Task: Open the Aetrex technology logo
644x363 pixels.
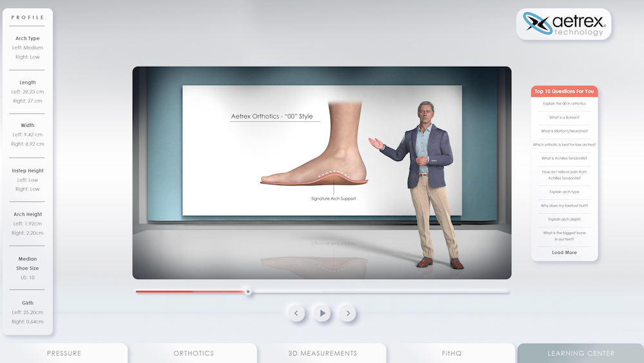Action: click(563, 24)
